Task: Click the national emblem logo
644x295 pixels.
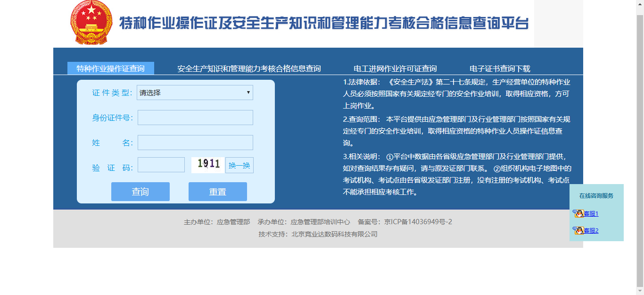Action: click(x=91, y=23)
